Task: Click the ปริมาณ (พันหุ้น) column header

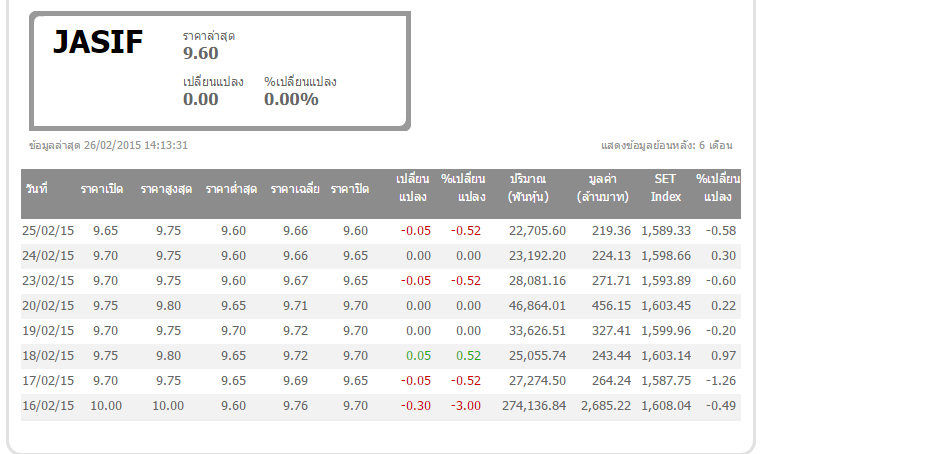Action: (527, 188)
